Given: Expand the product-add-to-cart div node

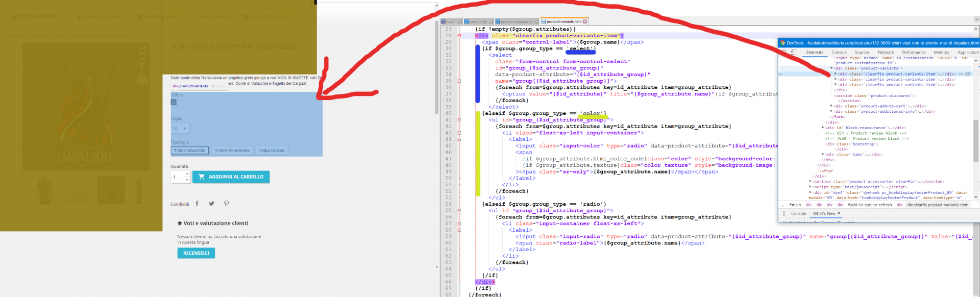Looking at the screenshot, I should (x=831, y=106).
